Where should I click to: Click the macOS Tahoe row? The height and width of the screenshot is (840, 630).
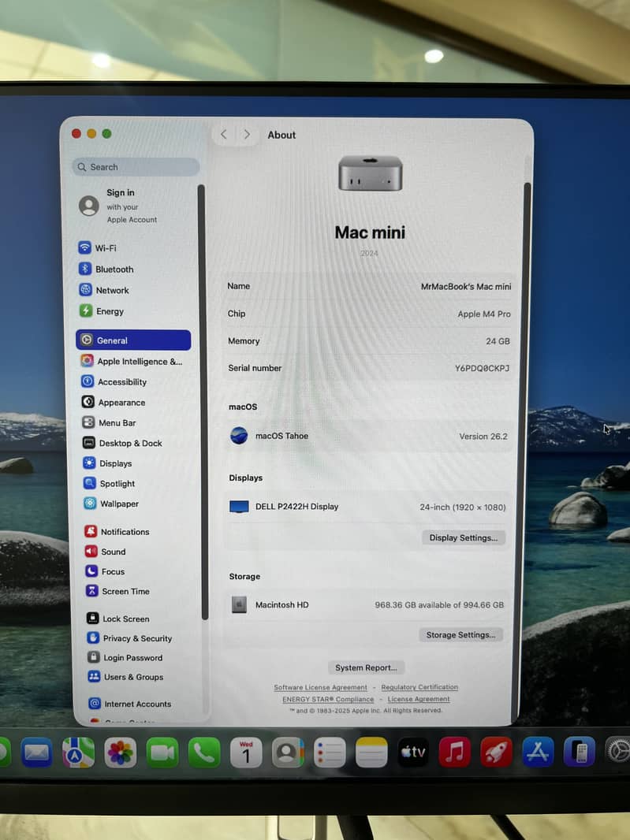(368, 436)
